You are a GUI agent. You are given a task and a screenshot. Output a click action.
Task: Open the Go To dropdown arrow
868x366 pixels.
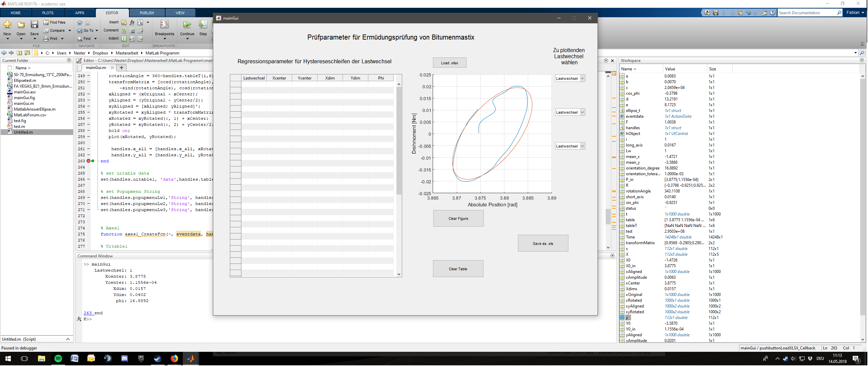97,31
